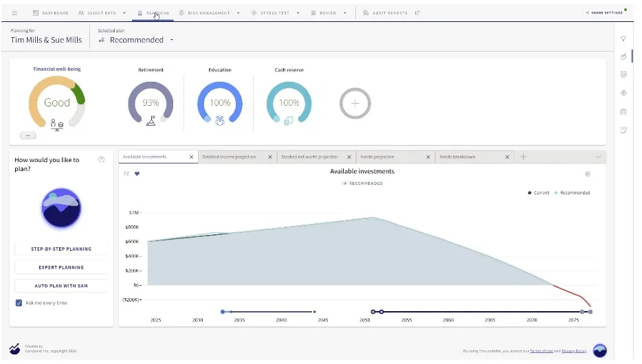Image resolution: width=642 pixels, height=364 pixels.
Task: Click the heart favorite icon on chart
Action: (137, 174)
